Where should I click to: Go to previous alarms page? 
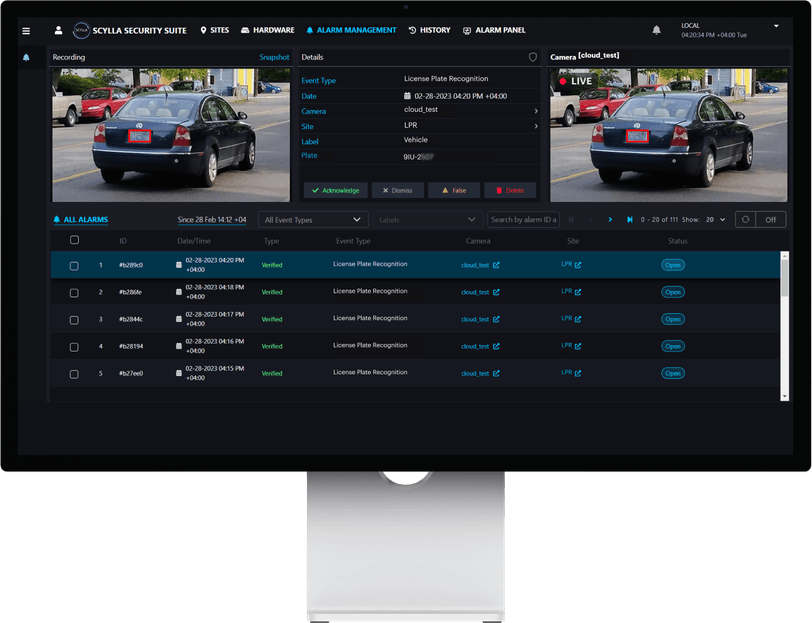tap(590, 220)
